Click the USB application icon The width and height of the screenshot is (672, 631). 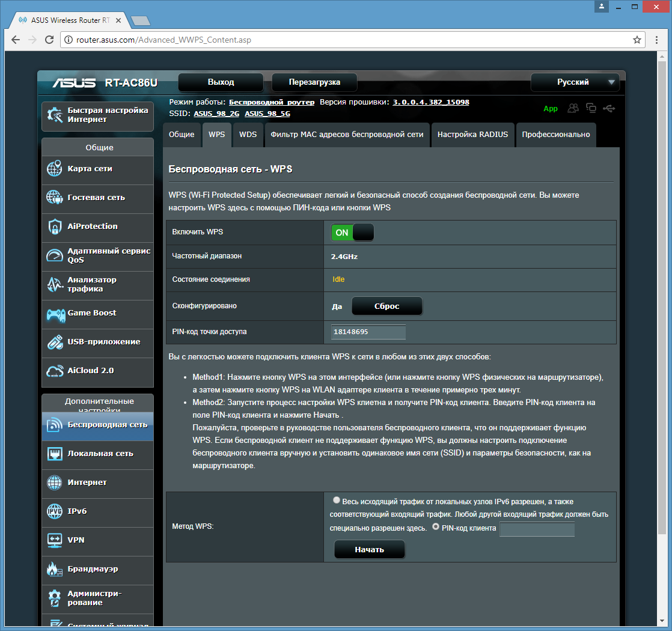[55, 342]
